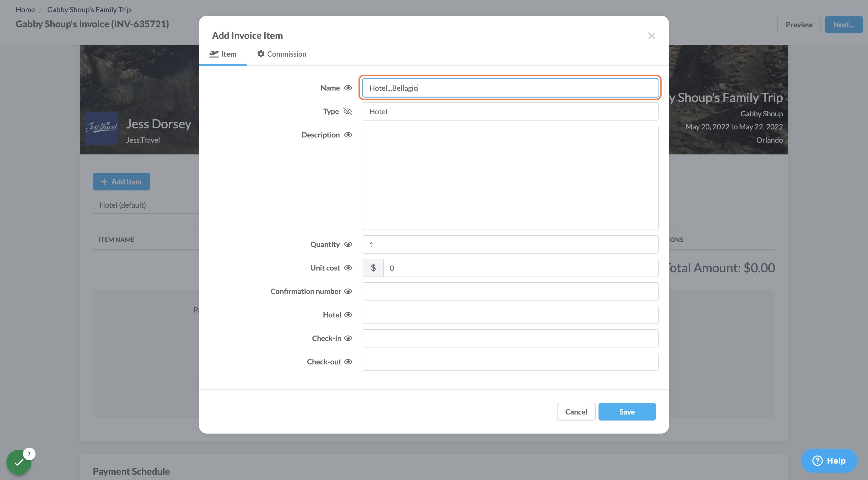Click the Add Item button
The height and width of the screenshot is (480, 868).
tap(121, 182)
